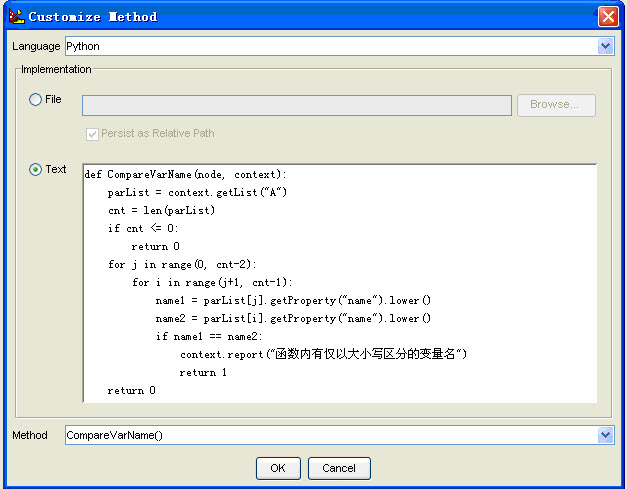
Task: Click the Persist as Relative Path label
Action: coord(158,133)
